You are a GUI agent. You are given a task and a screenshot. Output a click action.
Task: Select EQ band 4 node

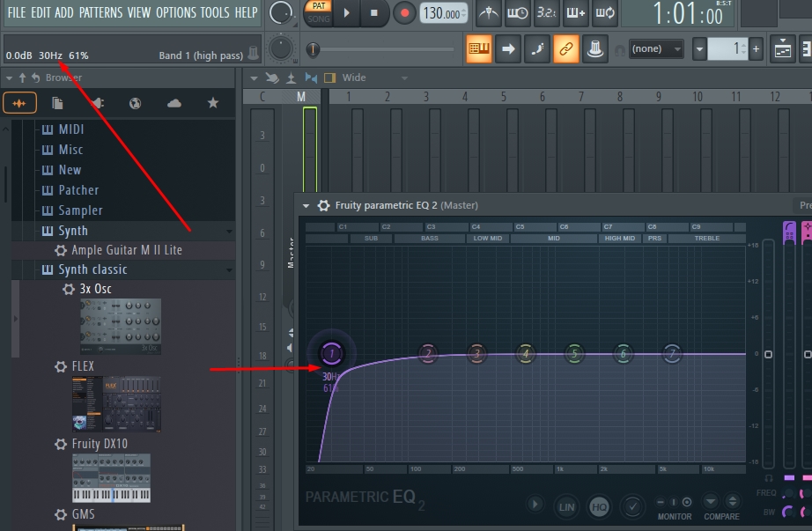point(525,354)
